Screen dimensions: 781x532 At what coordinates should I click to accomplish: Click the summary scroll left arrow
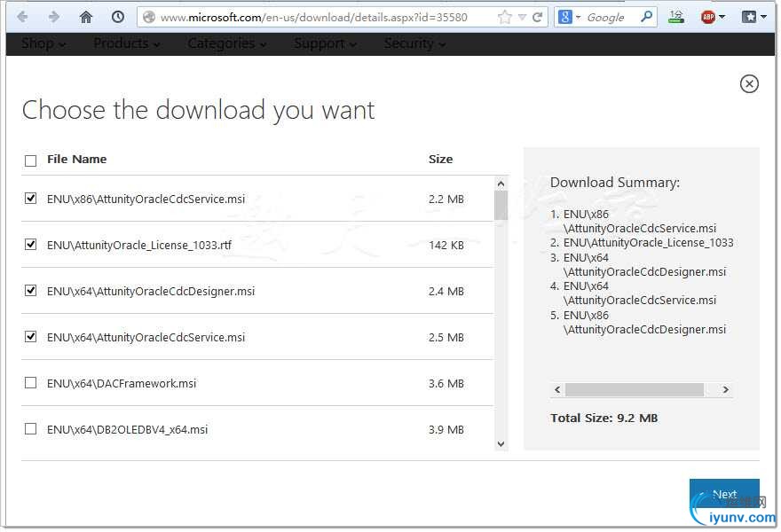coord(557,389)
